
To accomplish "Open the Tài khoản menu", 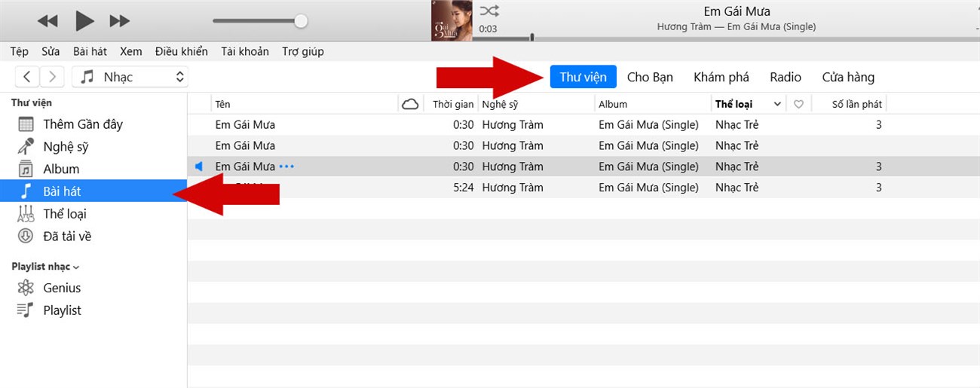I will (245, 52).
